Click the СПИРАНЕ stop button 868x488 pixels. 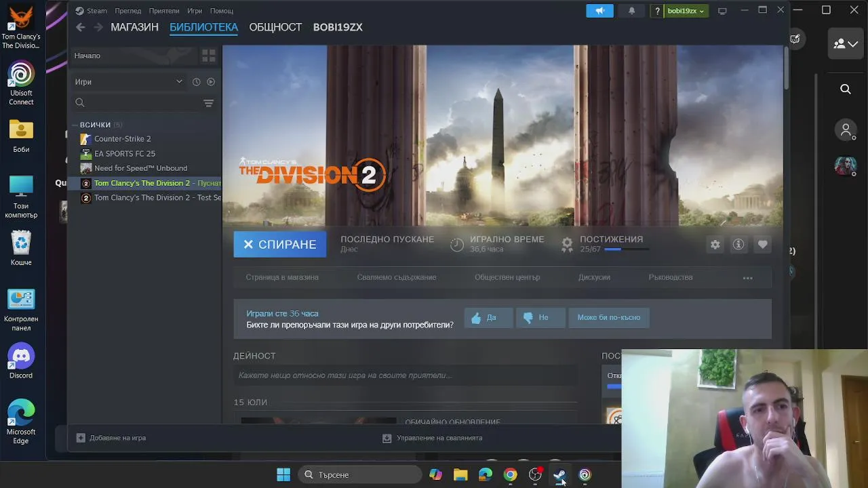pyautogui.click(x=279, y=245)
